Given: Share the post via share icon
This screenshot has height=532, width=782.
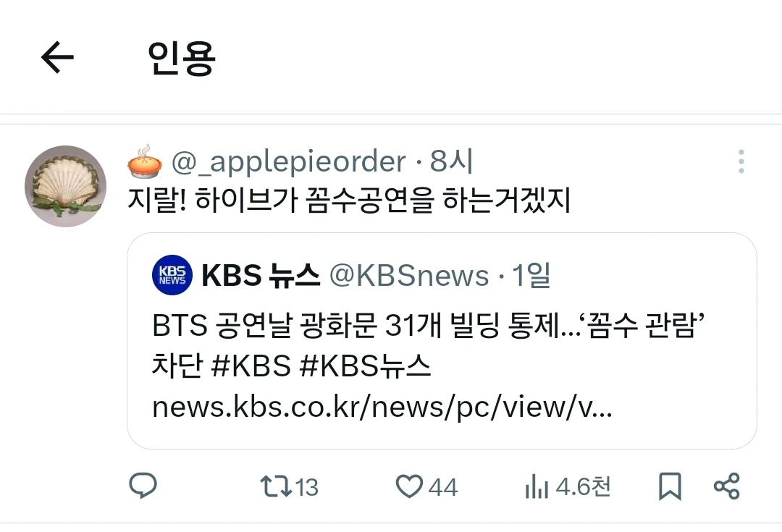Looking at the screenshot, I should [727, 486].
